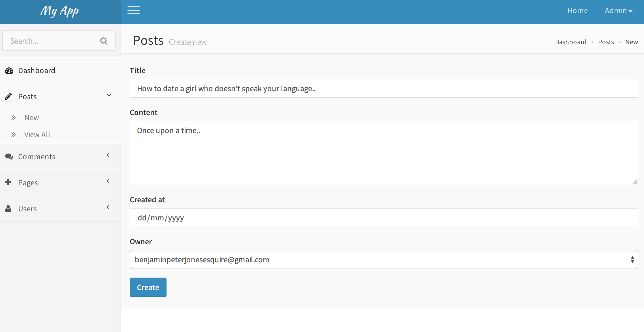Click the Posts pencil icon
Screen dimensions: 644x332
coord(8,97)
